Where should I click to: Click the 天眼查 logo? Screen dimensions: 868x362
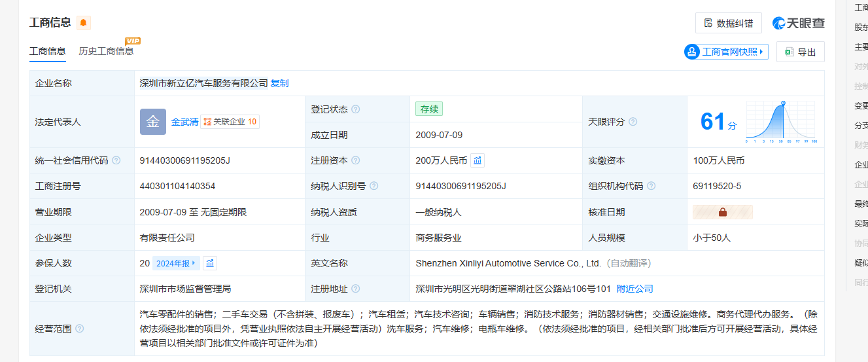[799, 23]
